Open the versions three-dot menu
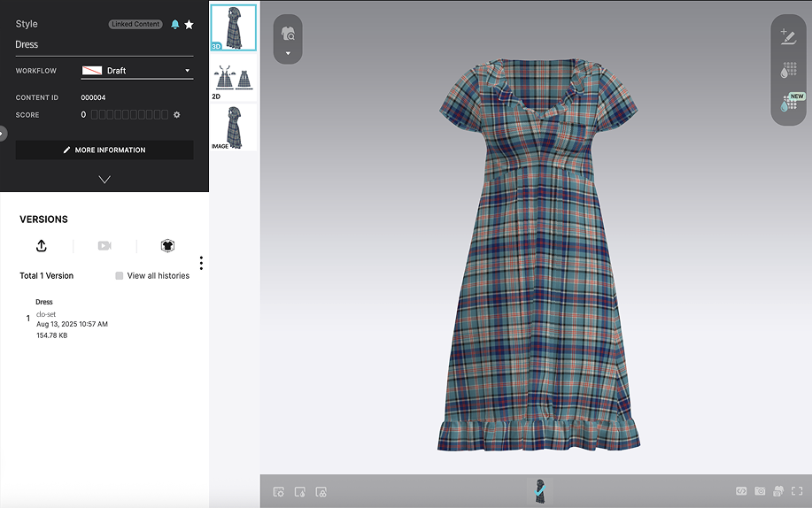 pyautogui.click(x=201, y=263)
